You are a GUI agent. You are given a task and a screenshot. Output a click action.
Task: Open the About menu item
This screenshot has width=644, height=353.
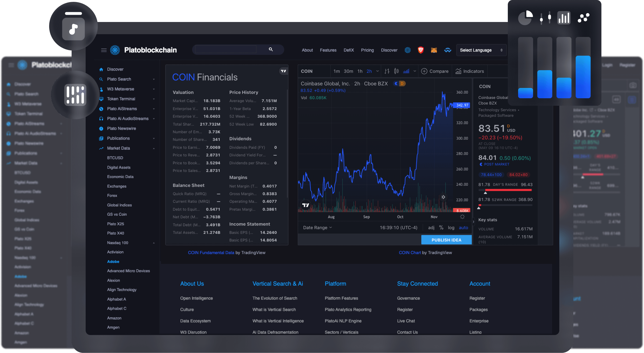tap(307, 50)
